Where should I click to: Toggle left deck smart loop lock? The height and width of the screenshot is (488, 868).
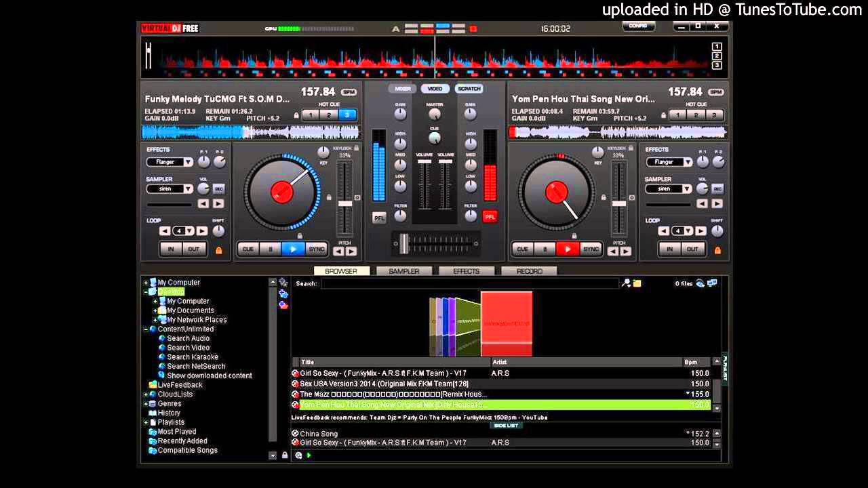pyautogui.click(x=218, y=250)
